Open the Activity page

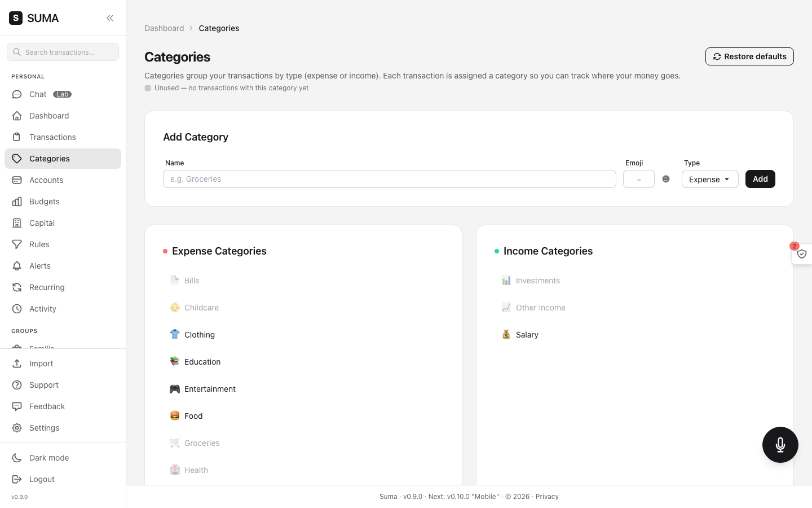[63, 309]
